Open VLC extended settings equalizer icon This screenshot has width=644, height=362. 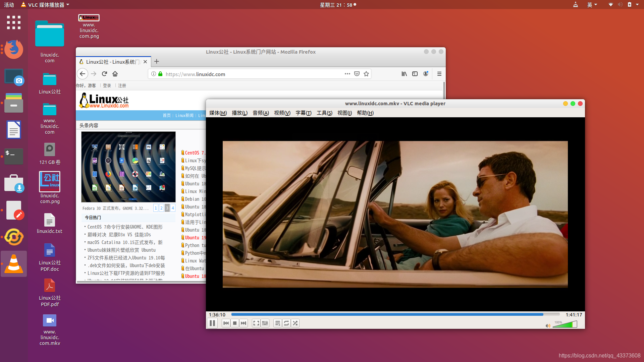pos(265,323)
